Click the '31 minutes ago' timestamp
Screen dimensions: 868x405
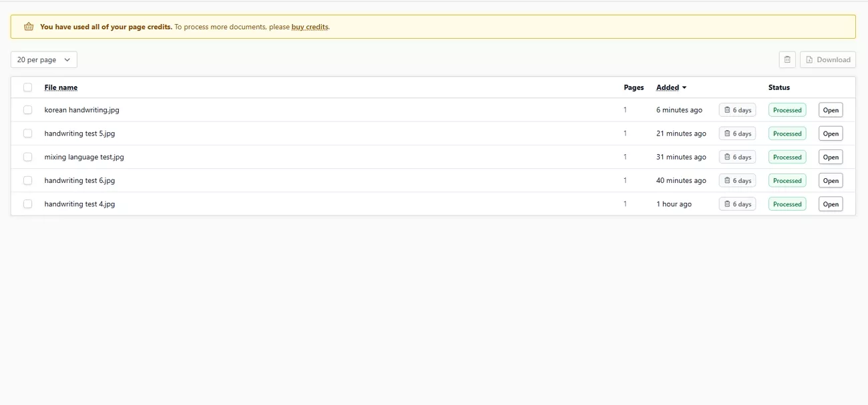pyautogui.click(x=681, y=157)
